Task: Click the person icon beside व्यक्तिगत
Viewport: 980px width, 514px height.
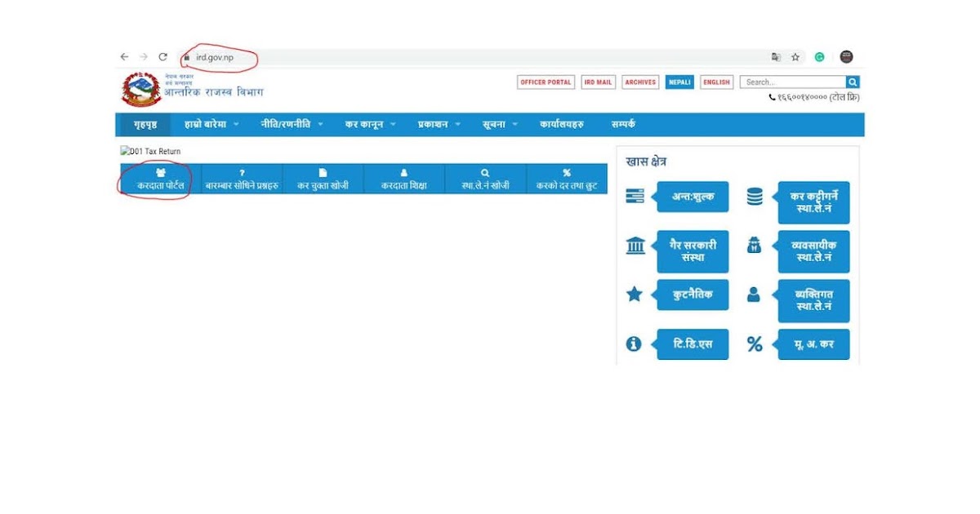Action: (754, 295)
